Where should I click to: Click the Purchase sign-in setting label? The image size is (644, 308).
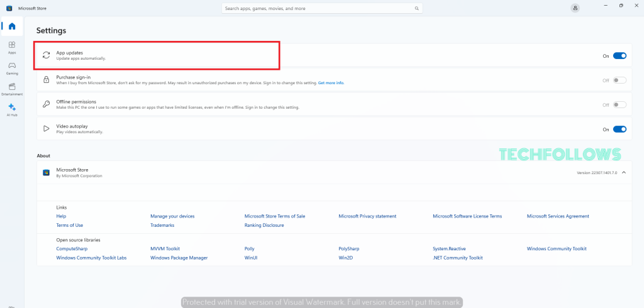73,77
